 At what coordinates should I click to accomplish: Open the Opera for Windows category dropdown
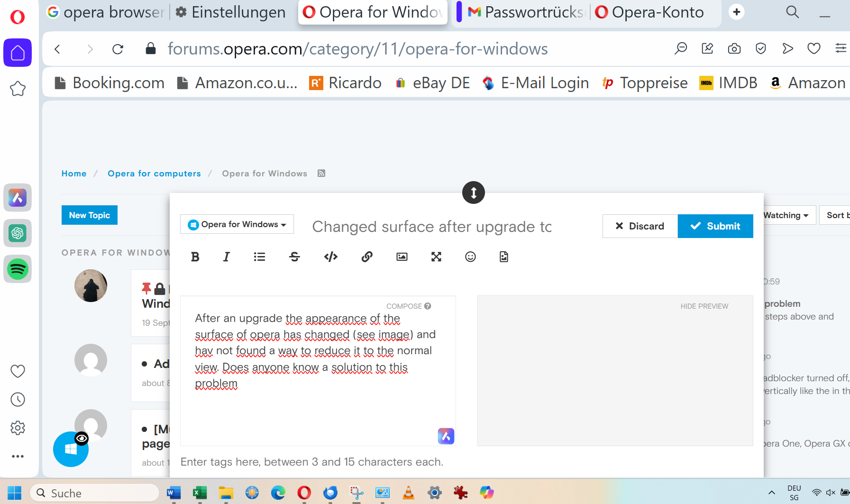pos(237,224)
